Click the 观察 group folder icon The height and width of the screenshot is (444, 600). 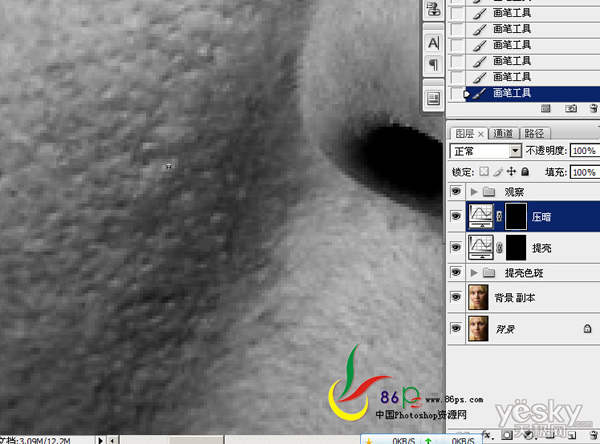(x=489, y=191)
